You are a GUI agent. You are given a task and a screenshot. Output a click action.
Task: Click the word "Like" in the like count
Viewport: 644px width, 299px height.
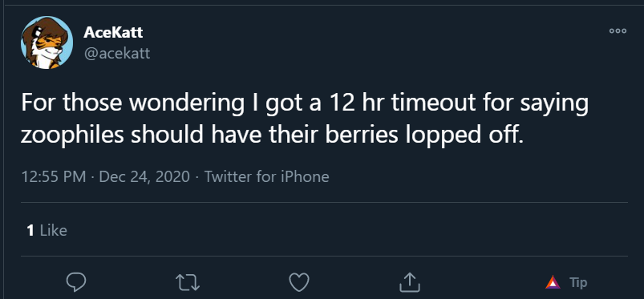coord(54,230)
